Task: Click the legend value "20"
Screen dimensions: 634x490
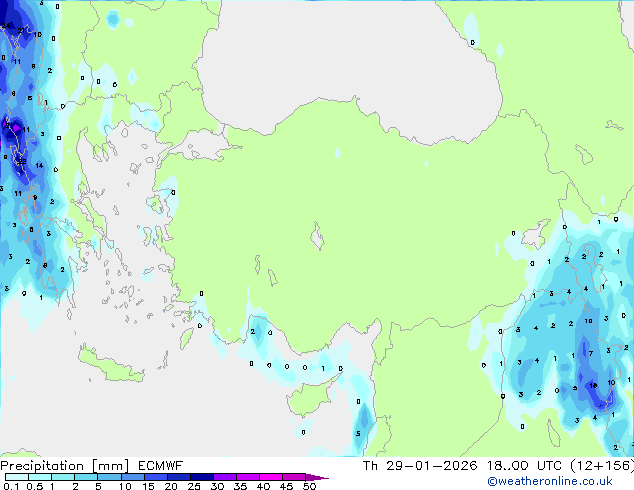Action: tap(171, 486)
